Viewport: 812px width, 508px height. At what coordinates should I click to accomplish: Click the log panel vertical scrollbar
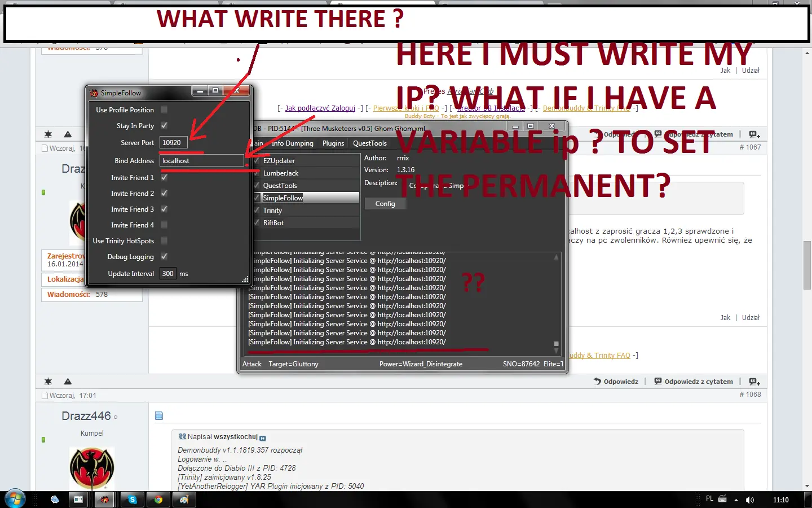pos(556,299)
